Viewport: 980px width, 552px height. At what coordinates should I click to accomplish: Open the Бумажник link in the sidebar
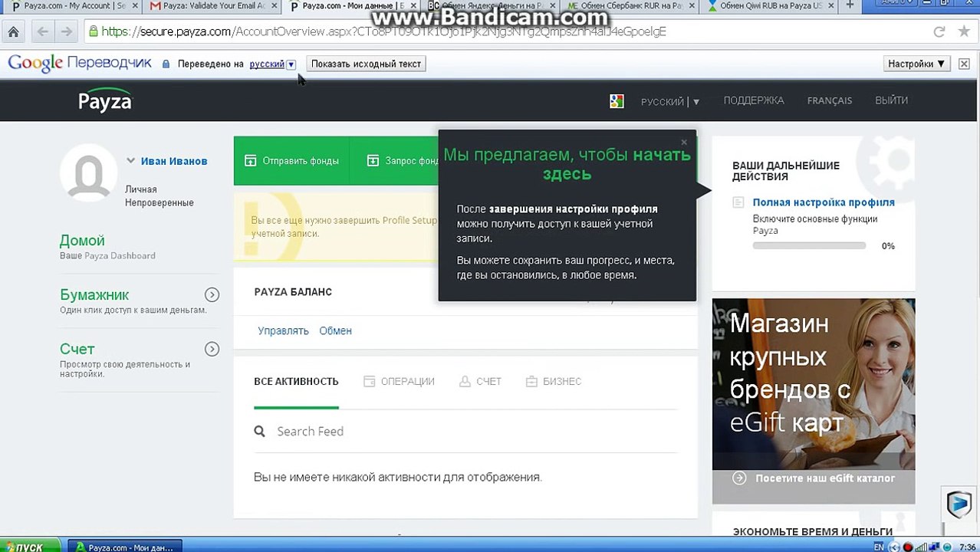(94, 295)
